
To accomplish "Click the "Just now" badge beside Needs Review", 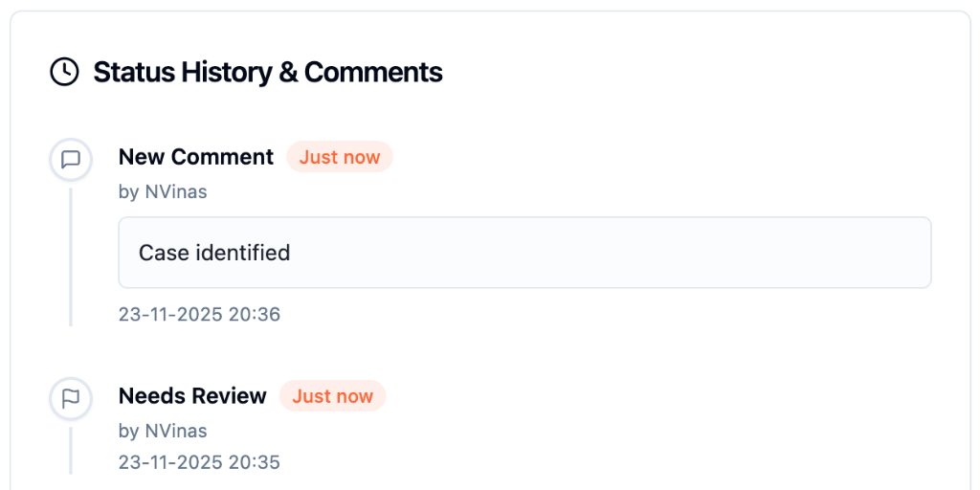I will pos(332,396).
